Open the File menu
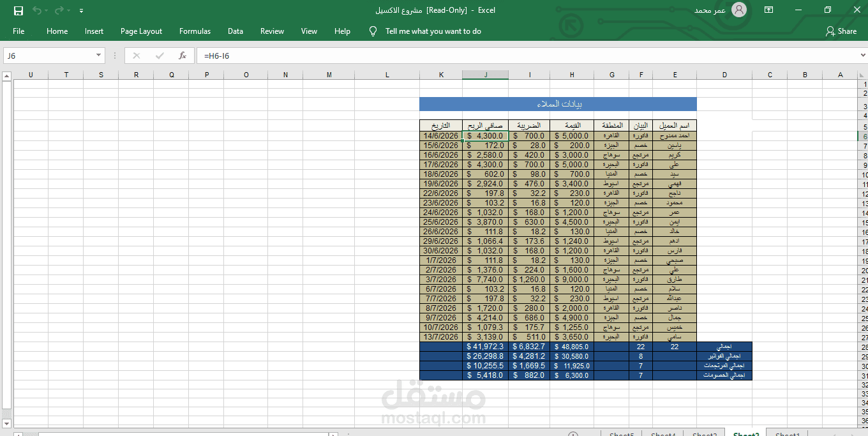Image resolution: width=868 pixels, height=436 pixels. pyautogui.click(x=19, y=31)
